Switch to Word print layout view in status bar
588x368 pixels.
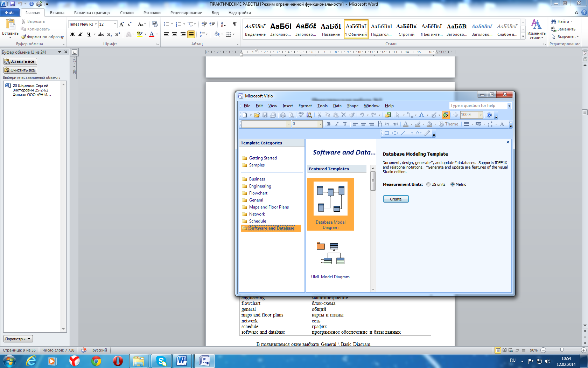[498, 350]
